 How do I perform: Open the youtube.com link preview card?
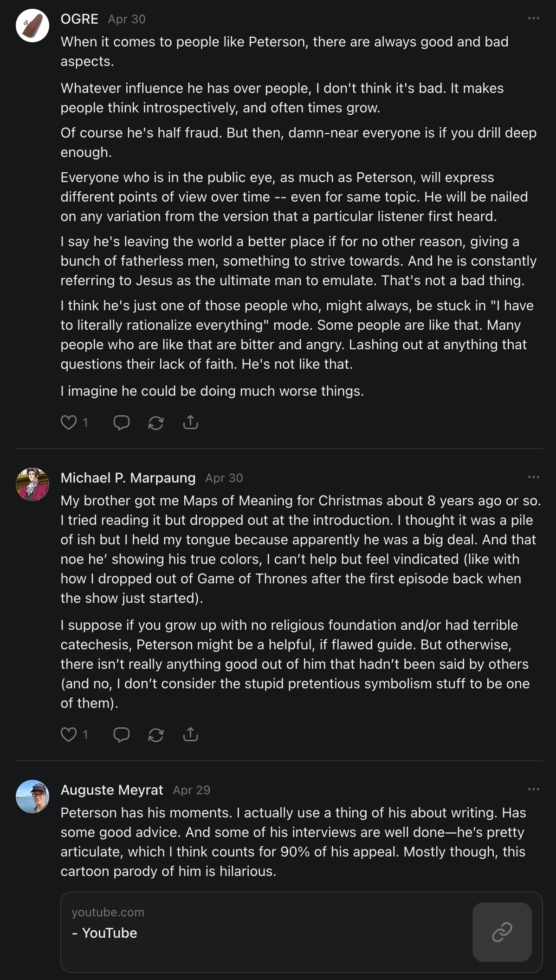point(302,932)
